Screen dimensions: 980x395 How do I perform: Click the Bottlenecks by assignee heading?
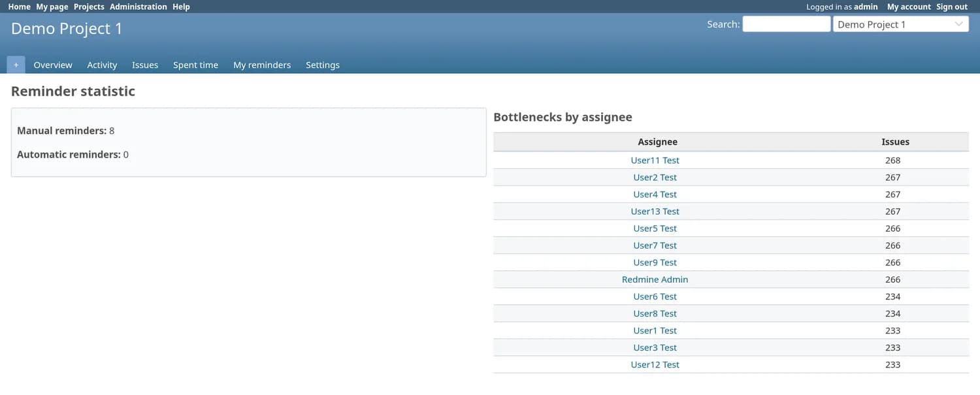click(x=563, y=117)
